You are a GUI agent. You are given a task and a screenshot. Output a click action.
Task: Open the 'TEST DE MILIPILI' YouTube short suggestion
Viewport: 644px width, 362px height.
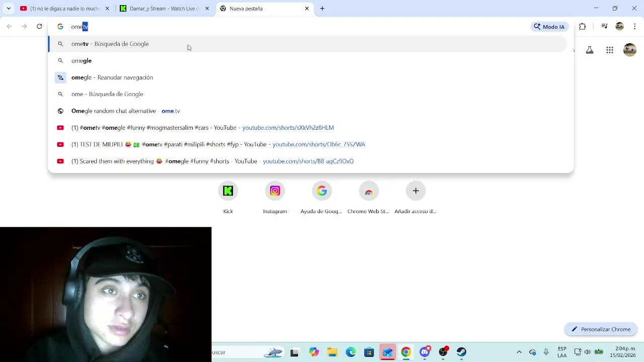click(x=308, y=144)
